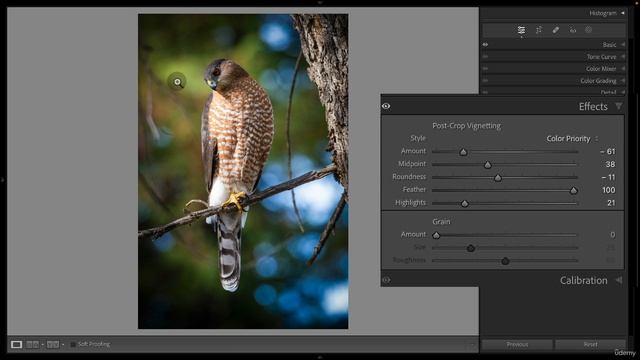Select the Healing brush tool icon
640x360 pixels.
click(x=556, y=30)
